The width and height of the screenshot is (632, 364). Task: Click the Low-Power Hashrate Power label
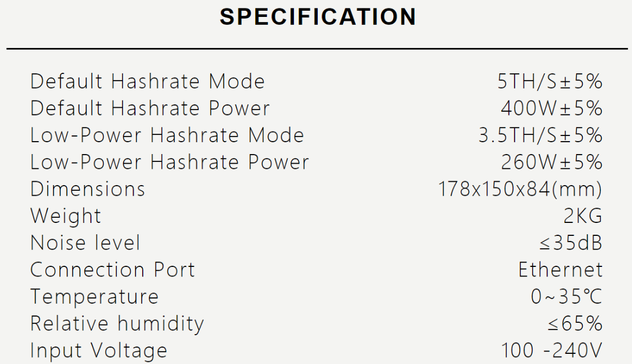click(170, 163)
